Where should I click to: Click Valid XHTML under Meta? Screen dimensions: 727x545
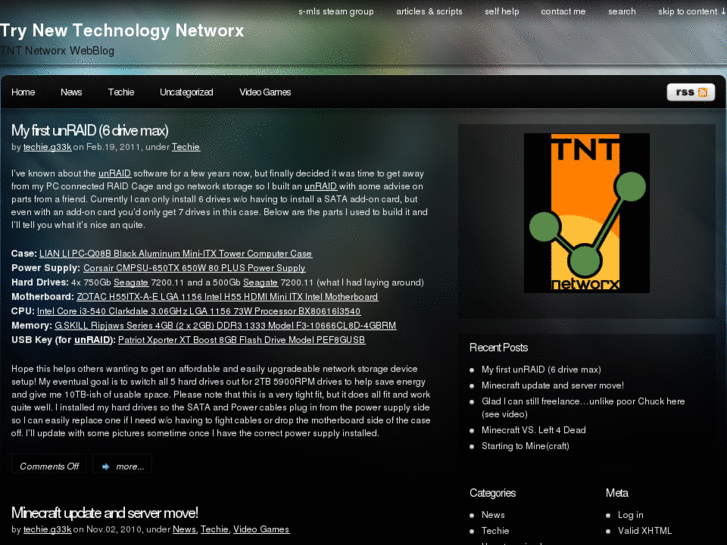644,531
